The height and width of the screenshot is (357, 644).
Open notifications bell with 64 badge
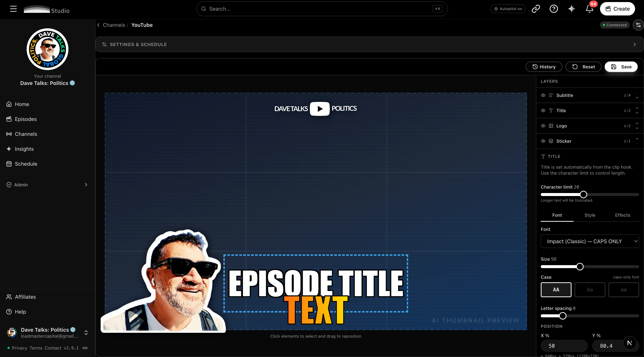click(590, 9)
